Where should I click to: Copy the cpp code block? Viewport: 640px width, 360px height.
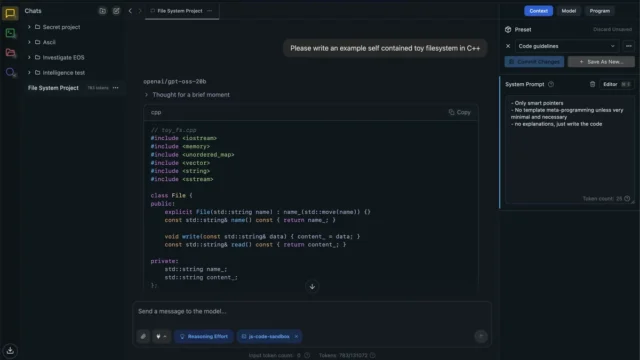pyautogui.click(x=460, y=112)
